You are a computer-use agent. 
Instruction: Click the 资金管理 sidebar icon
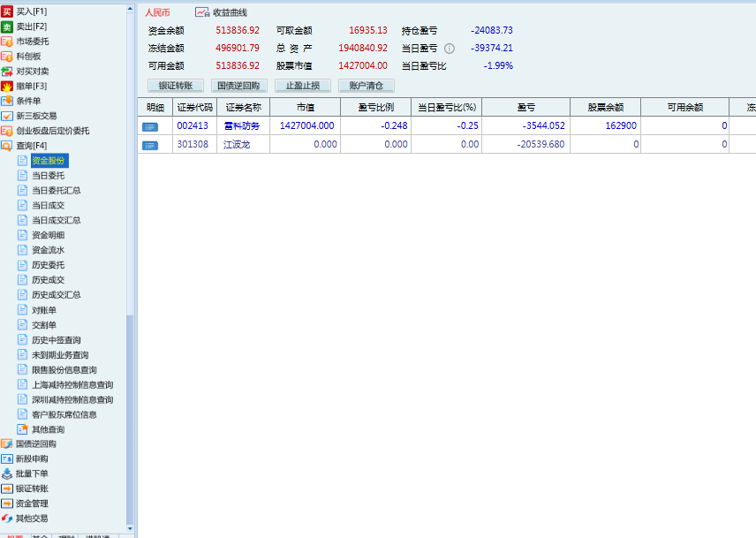coord(7,504)
